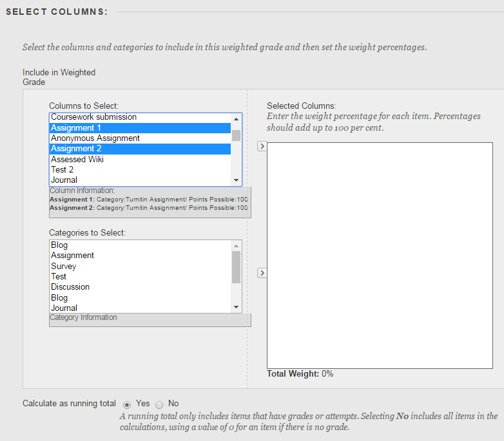Click arrow to move selected columns right

pyautogui.click(x=262, y=147)
